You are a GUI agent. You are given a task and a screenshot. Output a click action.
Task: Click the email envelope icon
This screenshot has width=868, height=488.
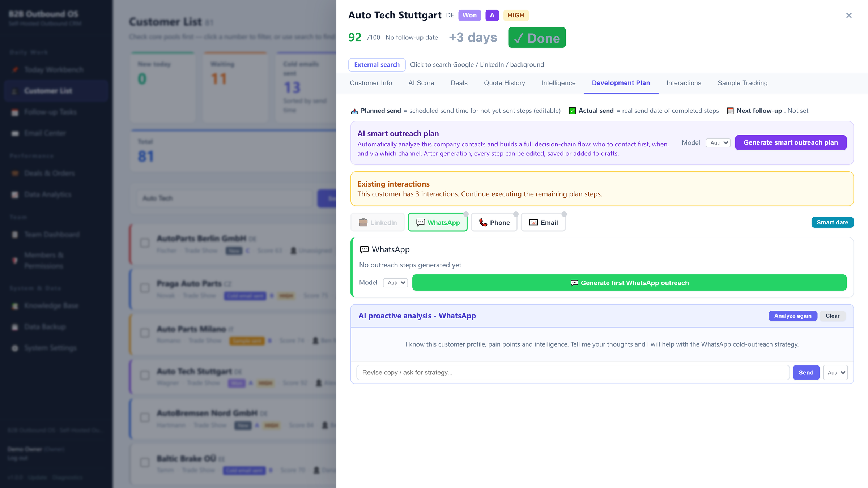(x=533, y=223)
